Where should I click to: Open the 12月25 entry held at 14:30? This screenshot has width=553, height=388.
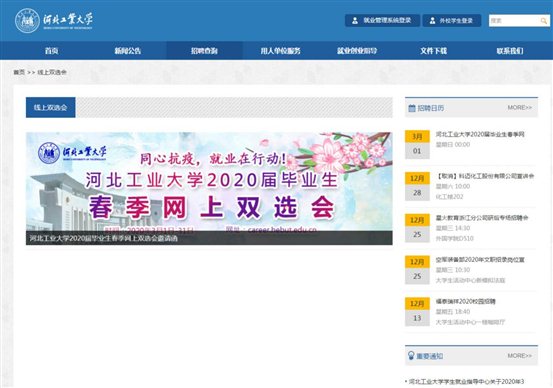(482, 218)
